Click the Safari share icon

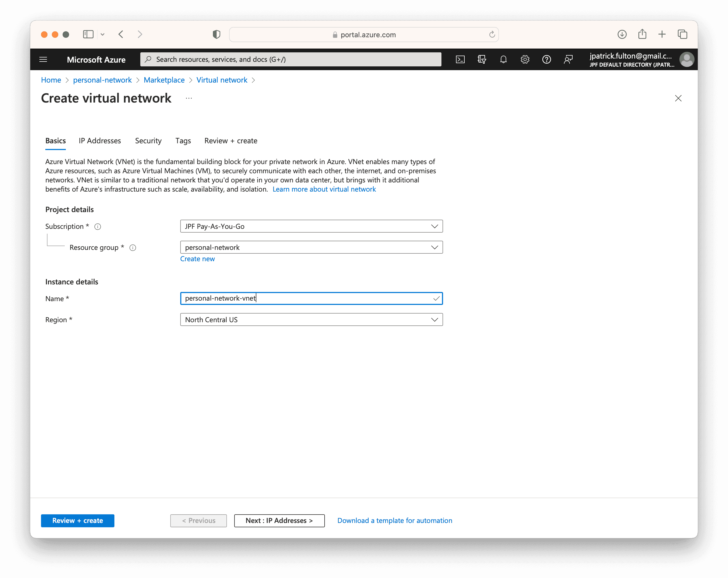click(x=642, y=34)
